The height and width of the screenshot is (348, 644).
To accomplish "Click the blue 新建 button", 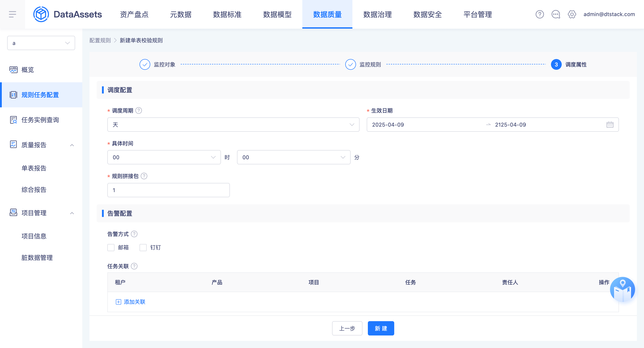I will [x=381, y=328].
